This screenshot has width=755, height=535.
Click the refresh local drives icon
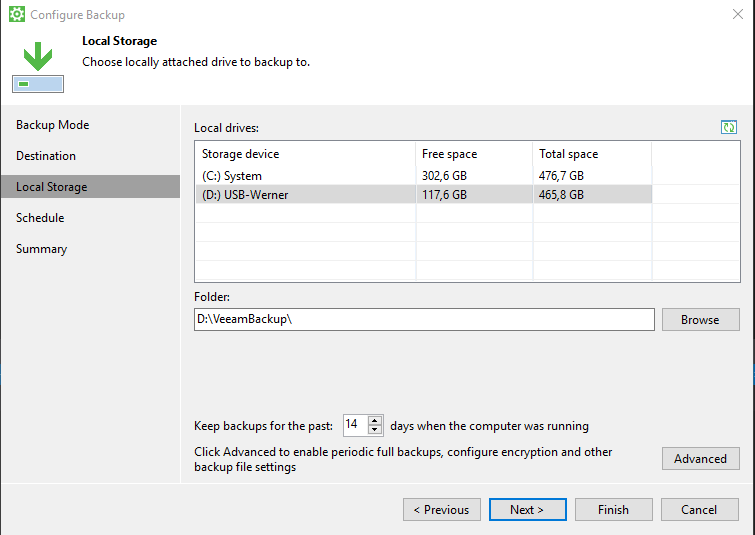[729, 127]
